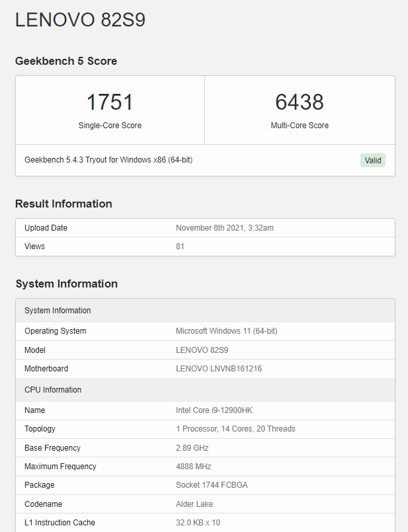Image resolution: width=408 pixels, height=532 pixels.
Task: Click the Topology label
Action: (x=40, y=429)
